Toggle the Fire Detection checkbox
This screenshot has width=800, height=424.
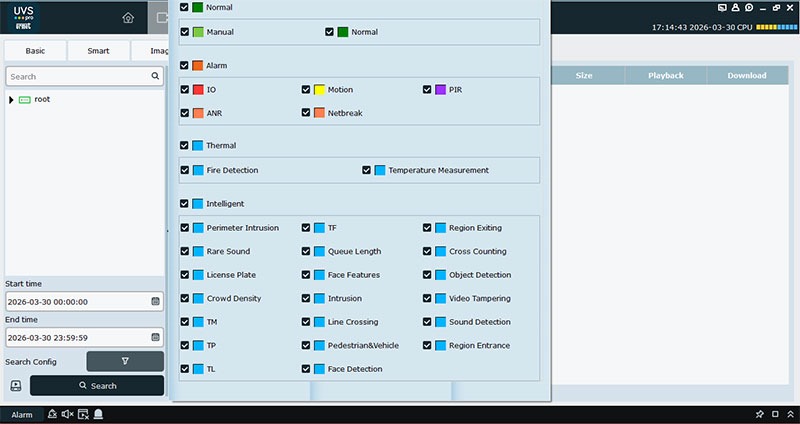[x=185, y=170]
